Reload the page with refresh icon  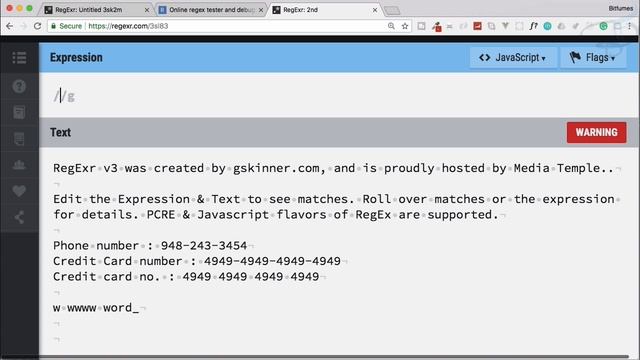coord(37,26)
